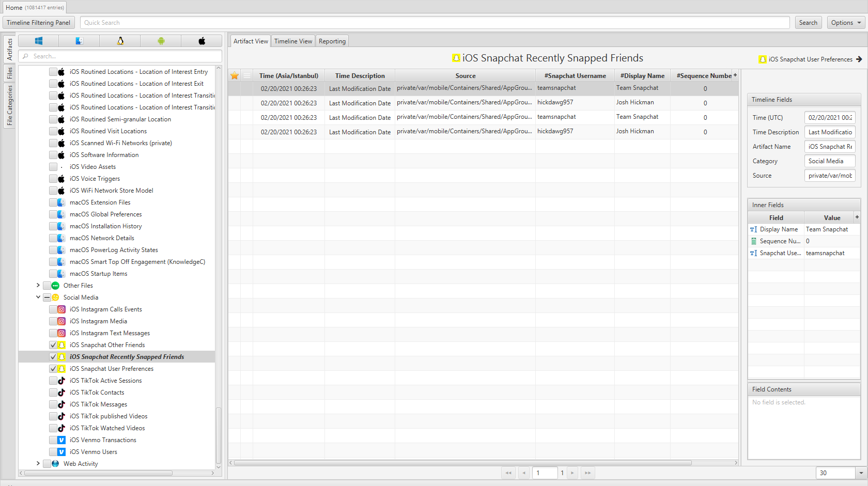Open the Files side tab
868x486 pixels.
click(x=9, y=73)
